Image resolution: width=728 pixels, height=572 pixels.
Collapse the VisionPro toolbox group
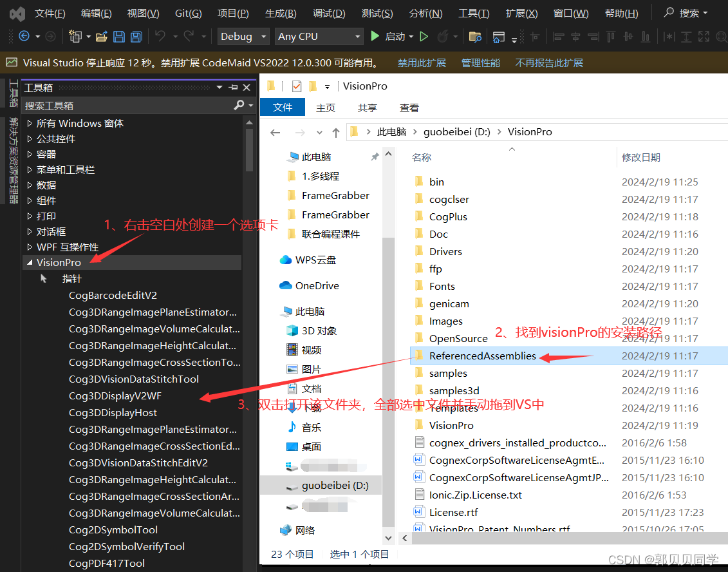pyautogui.click(x=30, y=263)
